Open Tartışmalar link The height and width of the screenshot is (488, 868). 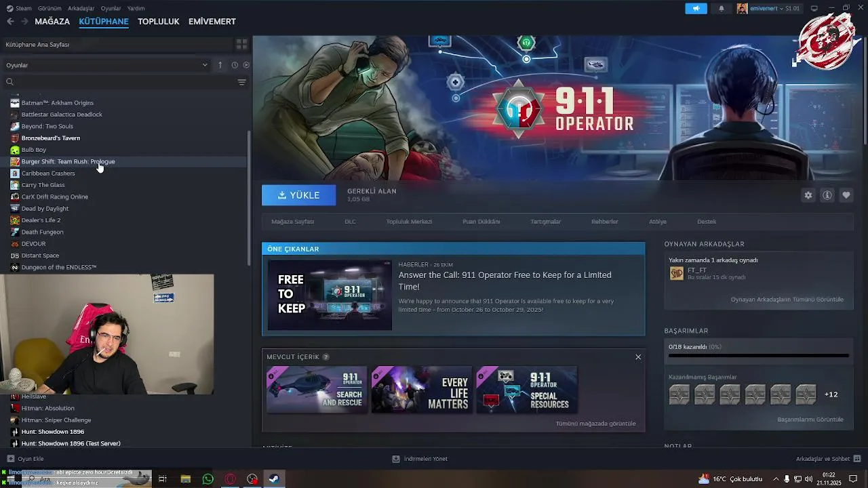tap(546, 222)
